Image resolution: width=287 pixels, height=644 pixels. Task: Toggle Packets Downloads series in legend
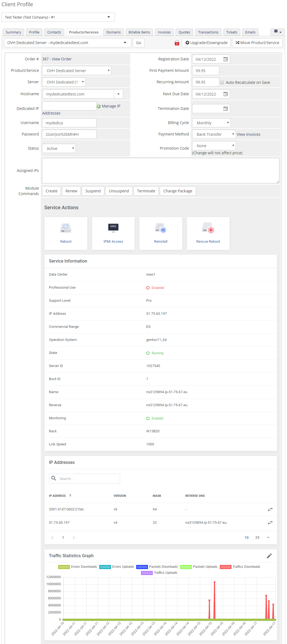click(157, 567)
